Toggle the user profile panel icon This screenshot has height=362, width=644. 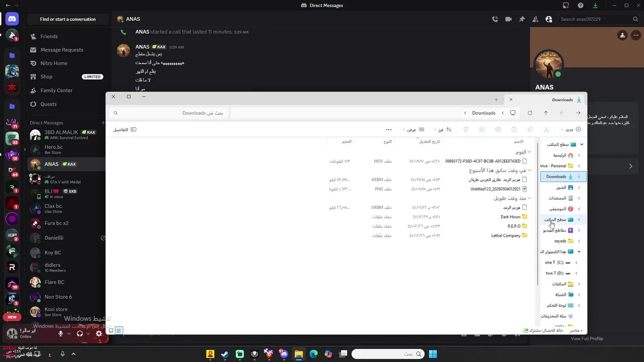pos(548,19)
